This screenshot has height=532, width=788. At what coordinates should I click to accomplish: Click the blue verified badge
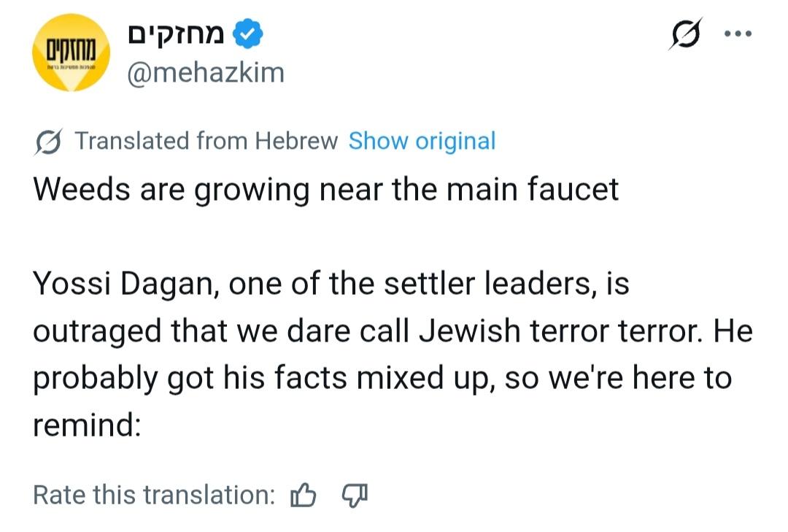(246, 34)
